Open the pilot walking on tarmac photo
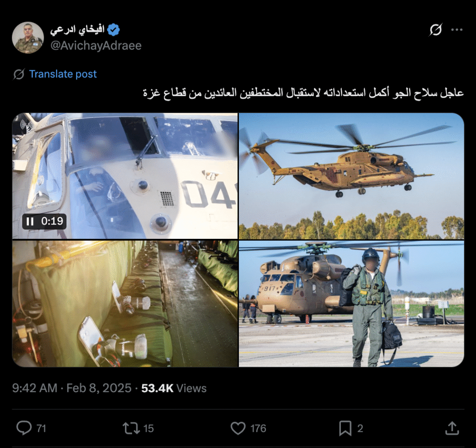 [x=351, y=304]
